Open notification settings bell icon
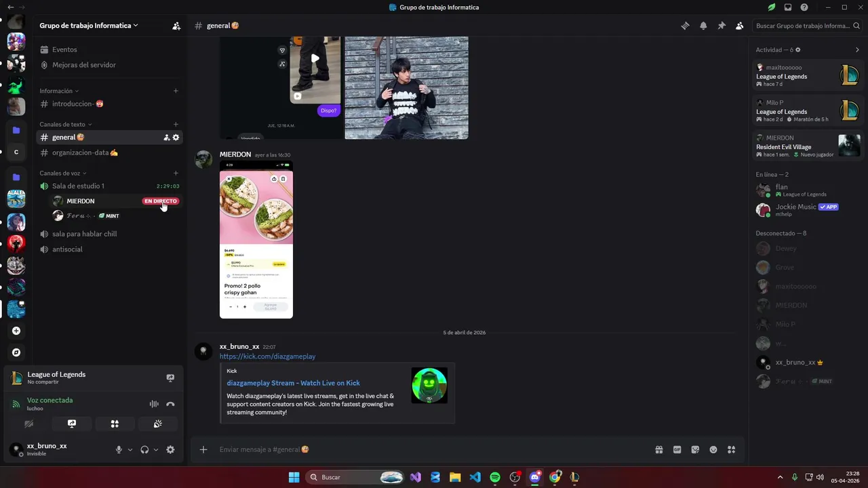Image resolution: width=868 pixels, height=488 pixels. pyautogui.click(x=703, y=26)
